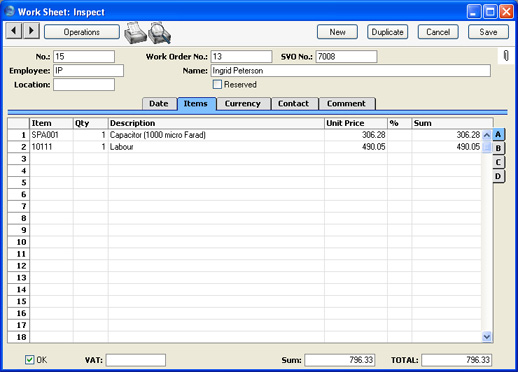This screenshot has width=518, height=372.
Task: Minimize the Work Sheet window
Action: (474, 12)
